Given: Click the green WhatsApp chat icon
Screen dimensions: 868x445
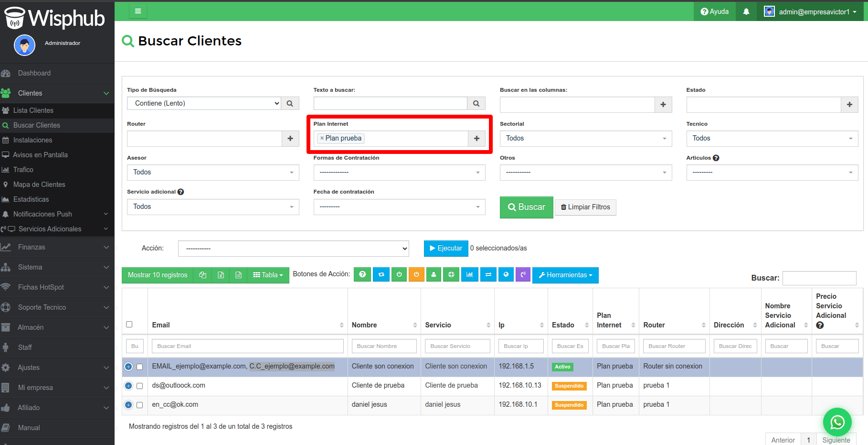Looking at the screenshot, I should pyautogui.click(x=837, y=422).
